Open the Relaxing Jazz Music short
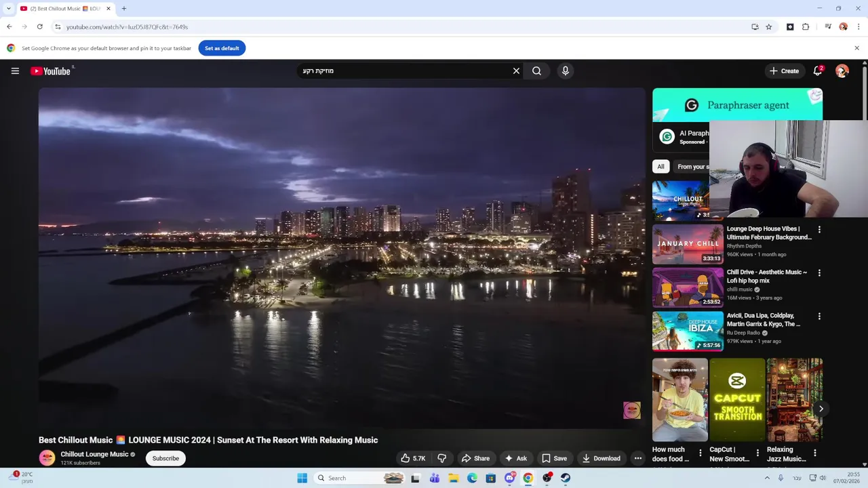 794,400
